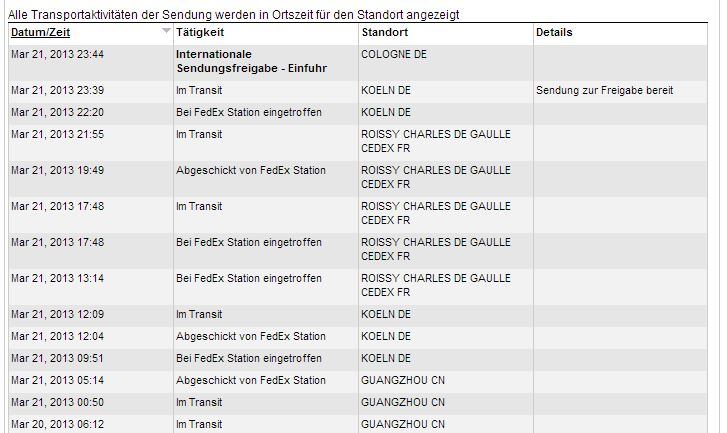The image size is (727, 433).
Task: Select the COLOGNE DE location cell
Action: pos(393,54)
